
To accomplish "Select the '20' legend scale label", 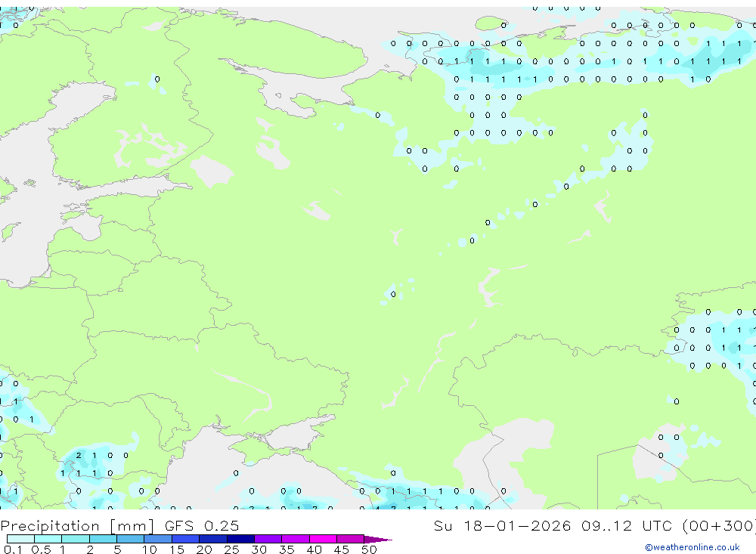I will tap(204, 549).
